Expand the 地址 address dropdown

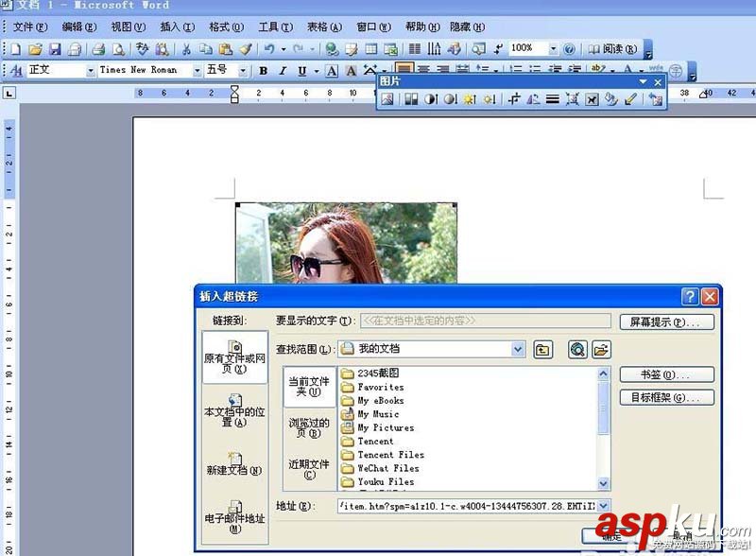point(603,506)
